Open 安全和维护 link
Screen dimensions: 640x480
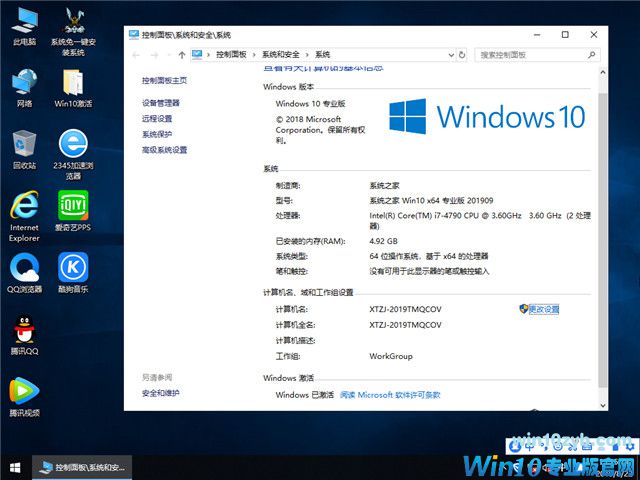161,393
